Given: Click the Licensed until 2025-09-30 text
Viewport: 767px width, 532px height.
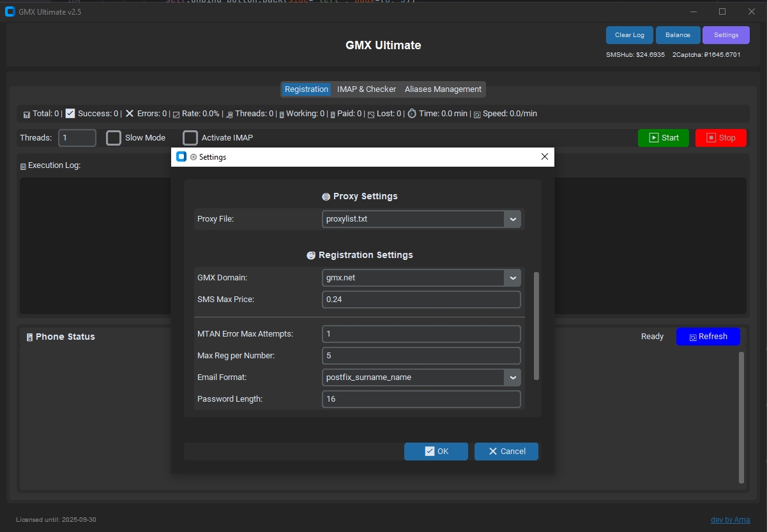Looking at the screenshot, I should click(56, 520).
